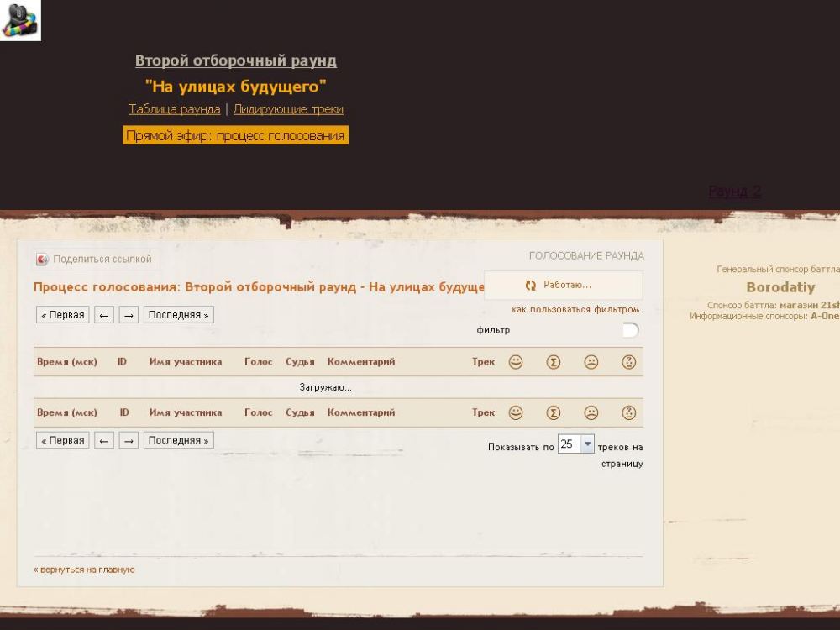840x630 pixels.
Task: Click the shocked face icon in bottom table header
Action: pos(628,412)
